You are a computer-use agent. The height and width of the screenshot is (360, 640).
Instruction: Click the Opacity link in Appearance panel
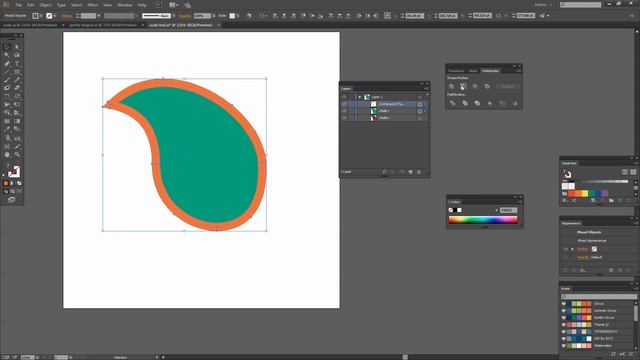click(583, 258)
